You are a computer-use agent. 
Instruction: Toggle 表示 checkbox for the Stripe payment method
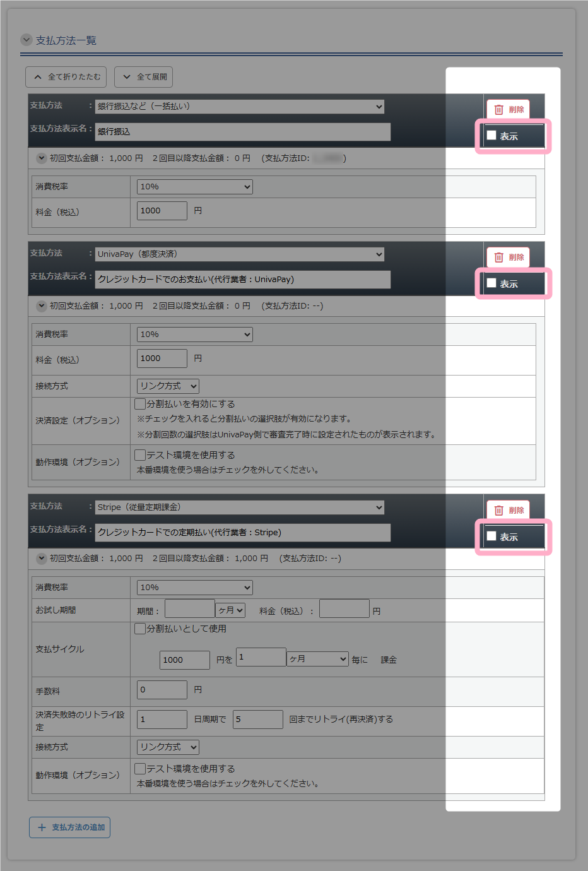[491, 536]
